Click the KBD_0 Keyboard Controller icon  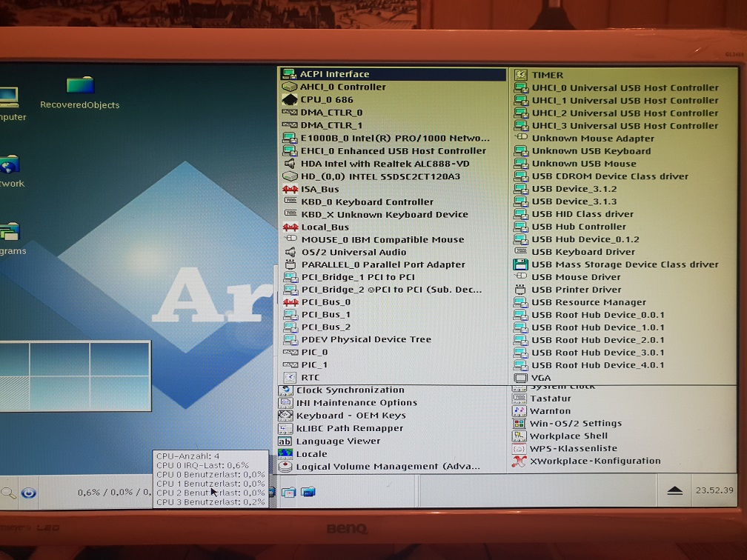click(x=290, y=201)
